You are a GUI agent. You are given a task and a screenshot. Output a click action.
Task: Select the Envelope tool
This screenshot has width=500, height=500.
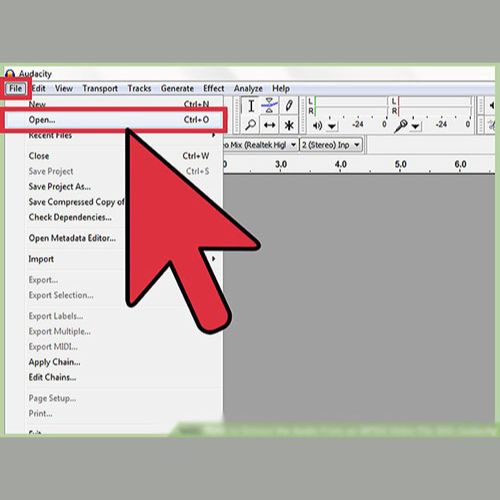[x=269, y=105]
